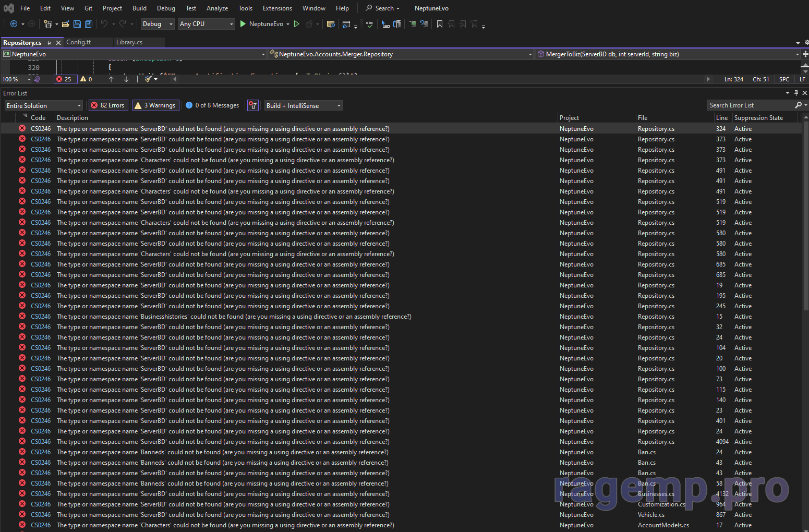Start NeptuneEvo with the green play button
The image size is (809, 532).
coord(243,24)
